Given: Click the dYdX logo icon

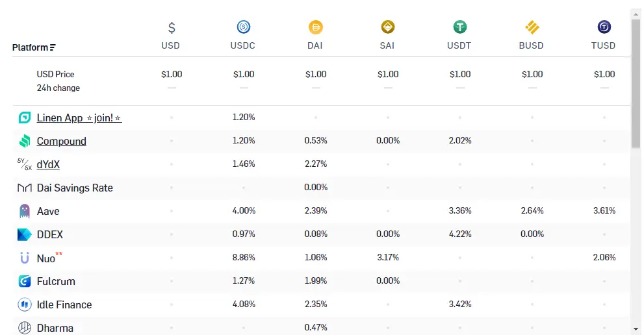Looking at the screenshot, I should click(x=25, y=164).
